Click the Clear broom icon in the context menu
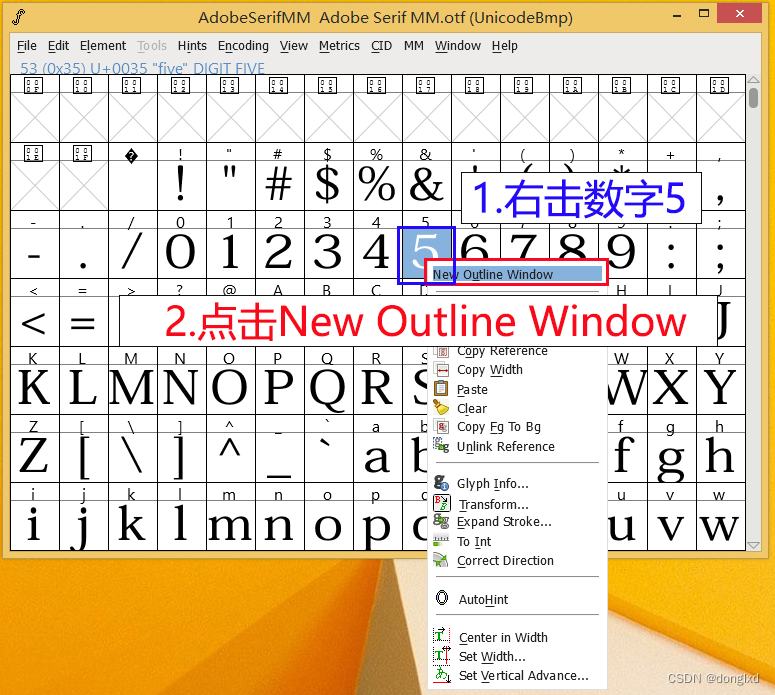This screenshot has height=695, width=775. coord(441,408)
